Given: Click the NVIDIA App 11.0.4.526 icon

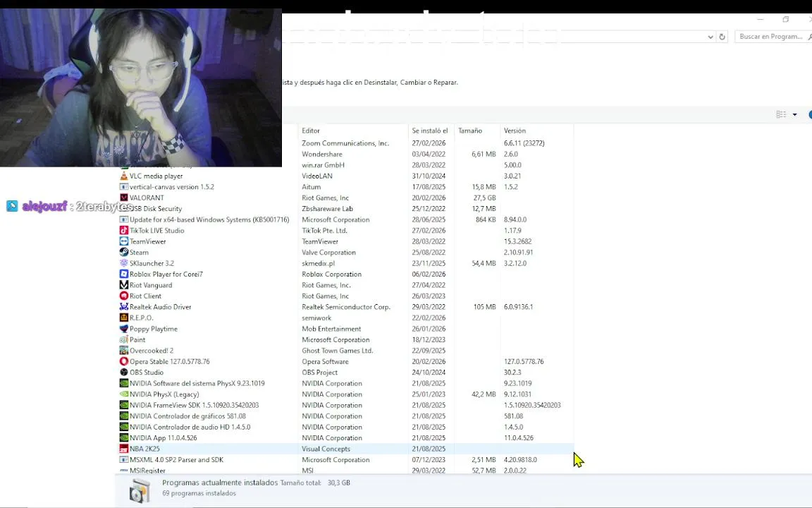Looking at the screenshot, I should [x=124, y=437].
